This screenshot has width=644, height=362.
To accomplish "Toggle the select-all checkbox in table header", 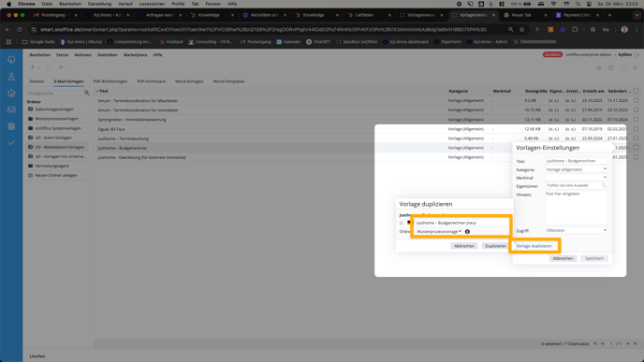I will (636, 91).
